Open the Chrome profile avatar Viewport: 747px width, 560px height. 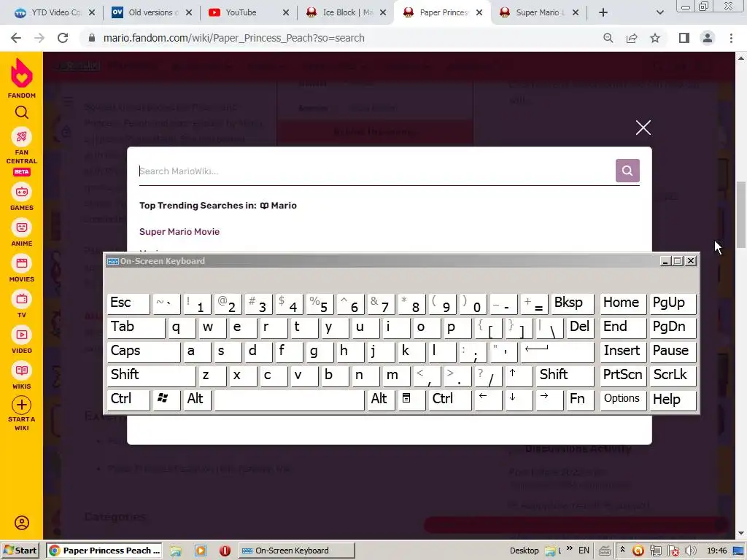[x=708, y=38]
